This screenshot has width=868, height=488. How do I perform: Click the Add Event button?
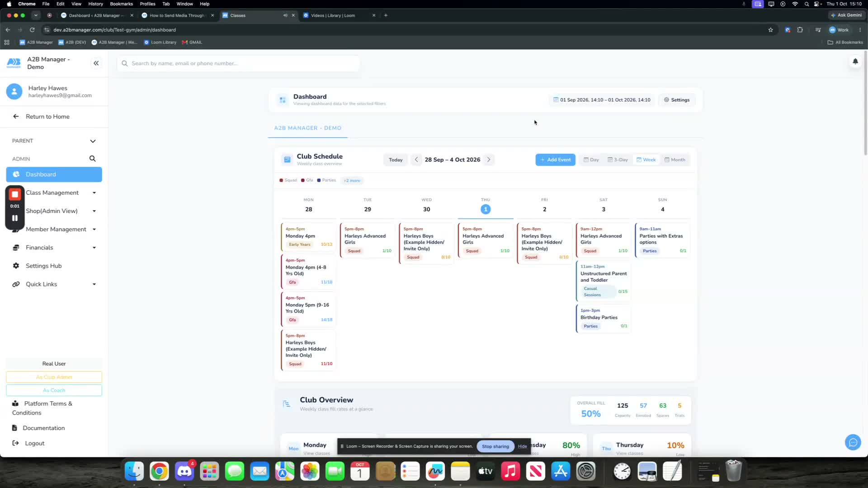click(555, 160)
